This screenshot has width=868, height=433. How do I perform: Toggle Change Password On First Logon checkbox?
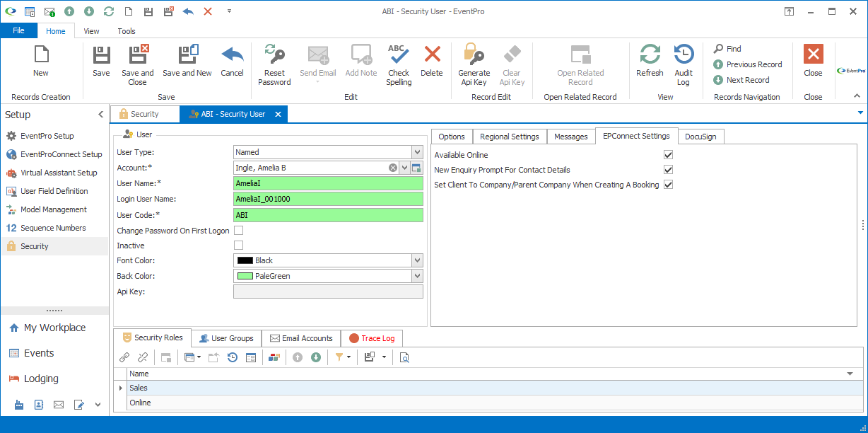pyautogui.click(x=238, y=231)
